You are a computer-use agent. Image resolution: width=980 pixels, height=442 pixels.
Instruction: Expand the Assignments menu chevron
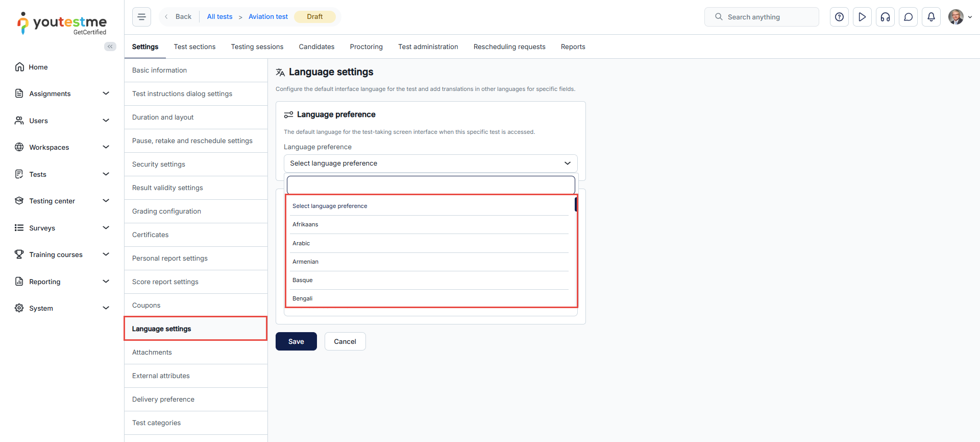106,94
